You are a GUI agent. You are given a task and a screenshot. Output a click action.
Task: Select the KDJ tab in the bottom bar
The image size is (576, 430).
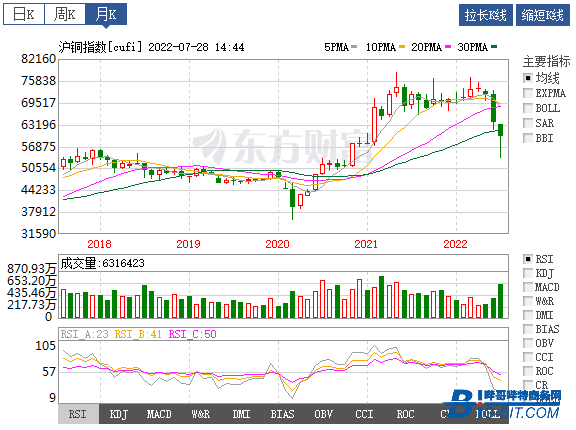pyautogui.click(x=119, y=414)
